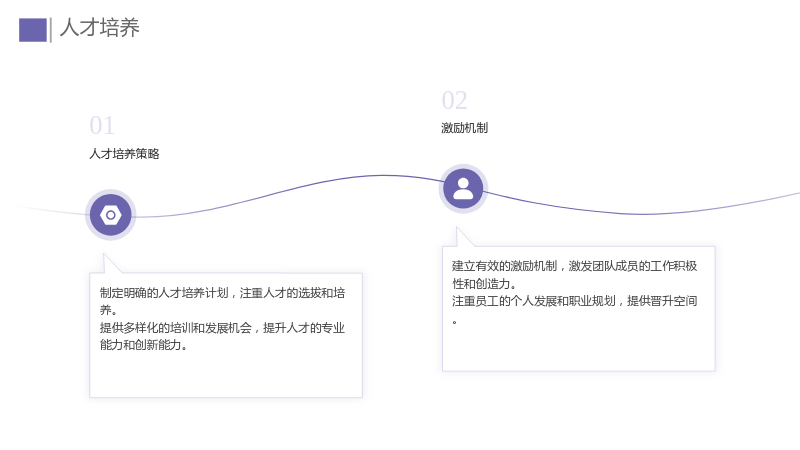Select the purple square beside title

point(33,30)
